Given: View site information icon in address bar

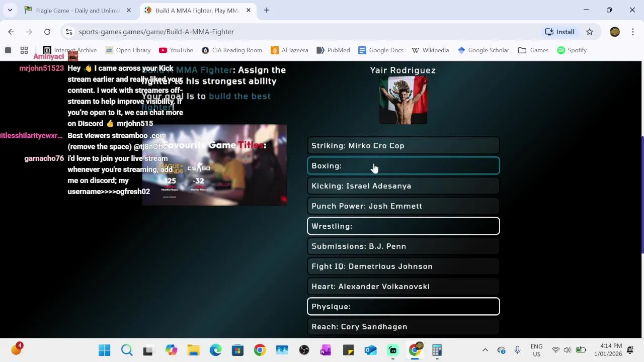Looking at the screenshot, I should [x=69, y=32].
